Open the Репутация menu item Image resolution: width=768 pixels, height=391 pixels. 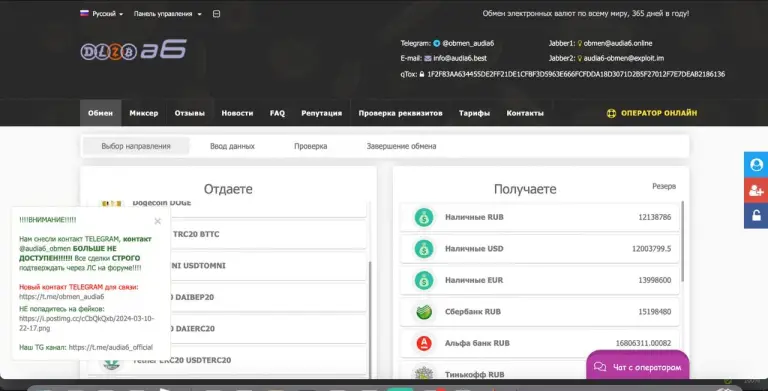[x=321, y=113]
